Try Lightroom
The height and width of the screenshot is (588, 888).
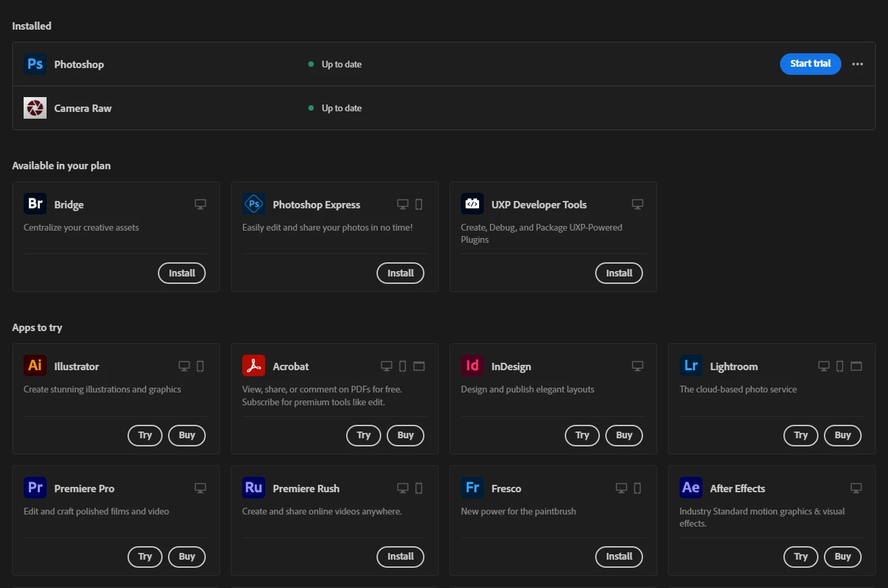[801, 435]
